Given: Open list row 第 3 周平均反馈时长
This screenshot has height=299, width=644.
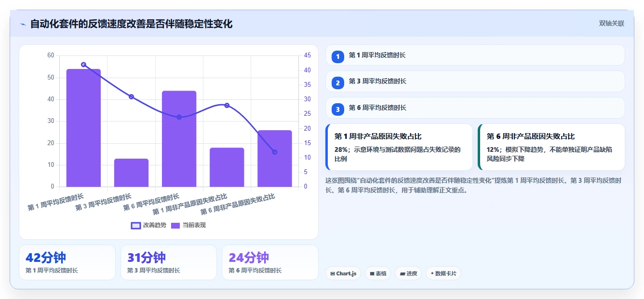Looking at the screenshot, I should pyautogui.click(x=475, y=82).
